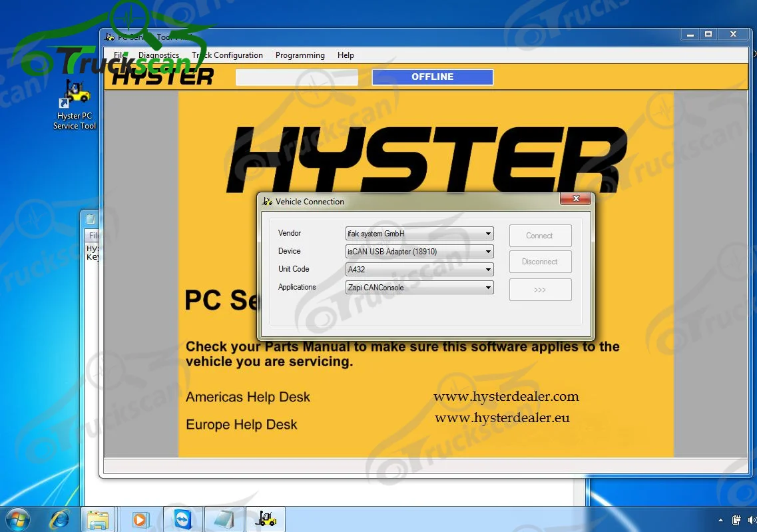Image resolution: width=757 pixels, height=532 pixels.
Task: Click the Disconnect button
Action: click(540, 262)
